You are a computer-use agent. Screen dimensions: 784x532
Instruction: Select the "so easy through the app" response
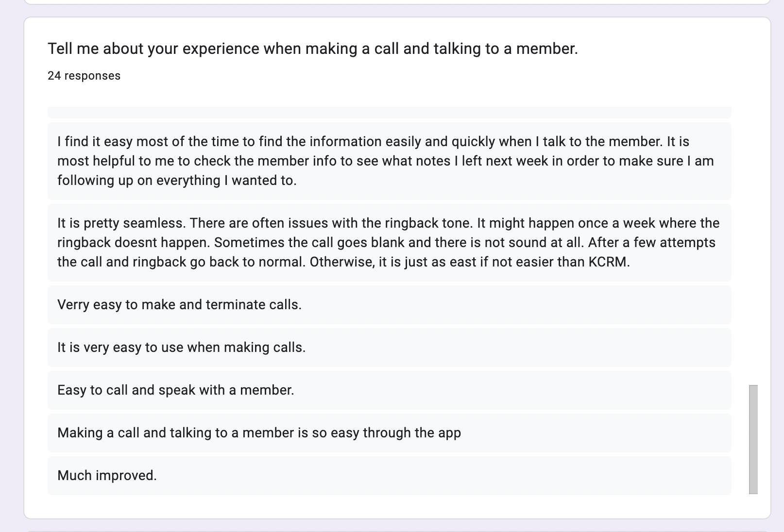click(389, 432)
